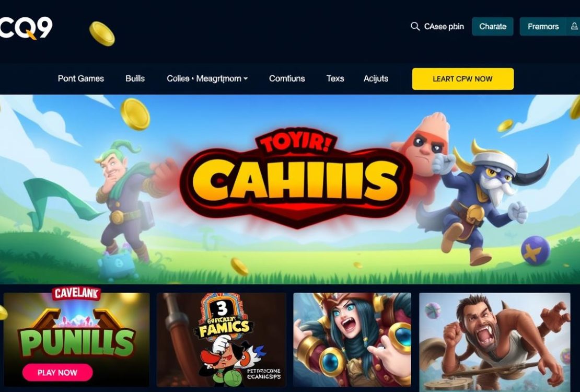
Task: Click the Charate button
Action: click(x=493, y=27)
